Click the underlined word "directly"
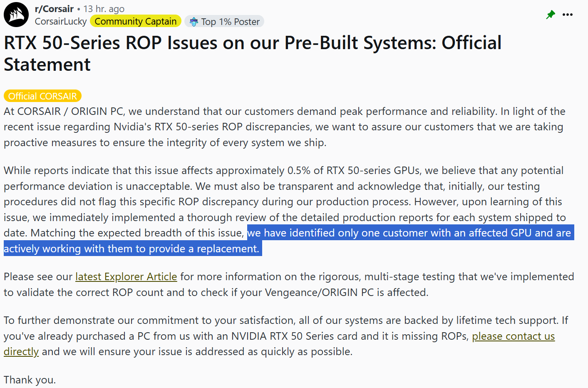Viewport: 588px width, 388px height. coord(21,352)
